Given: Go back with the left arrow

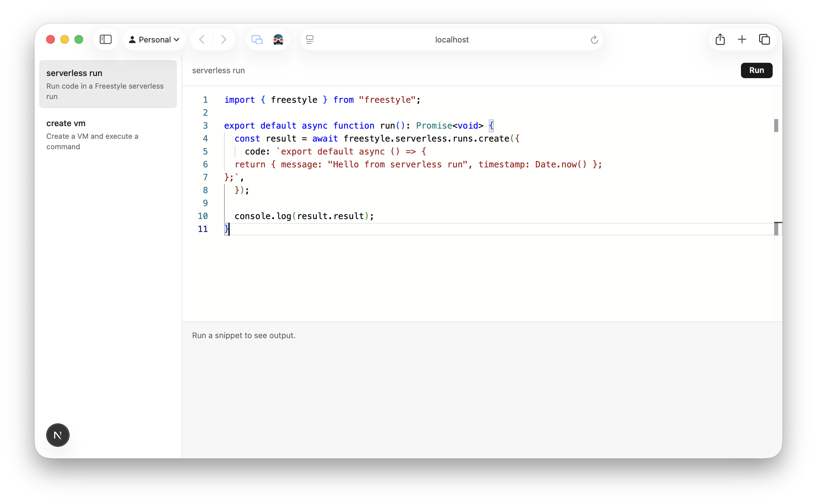Looking at the screenshot, I should tap(202, 40).
